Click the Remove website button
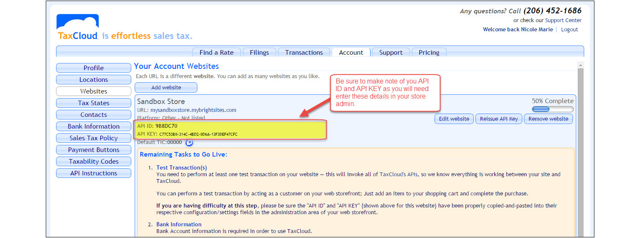Viewport: 644px width, 238px height. tap(548, 119)
